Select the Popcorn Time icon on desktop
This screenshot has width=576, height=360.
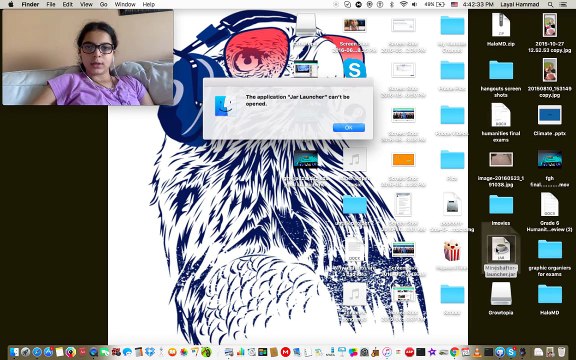point(452,251)
